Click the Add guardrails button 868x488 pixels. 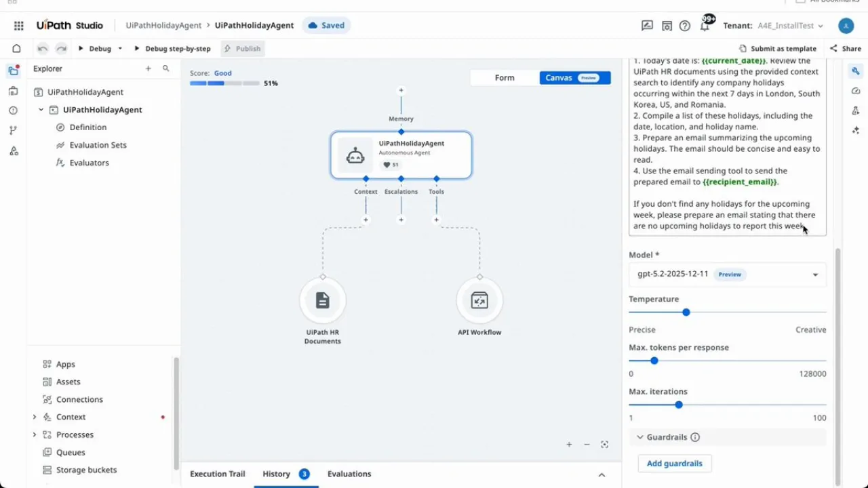coord(674,463)
